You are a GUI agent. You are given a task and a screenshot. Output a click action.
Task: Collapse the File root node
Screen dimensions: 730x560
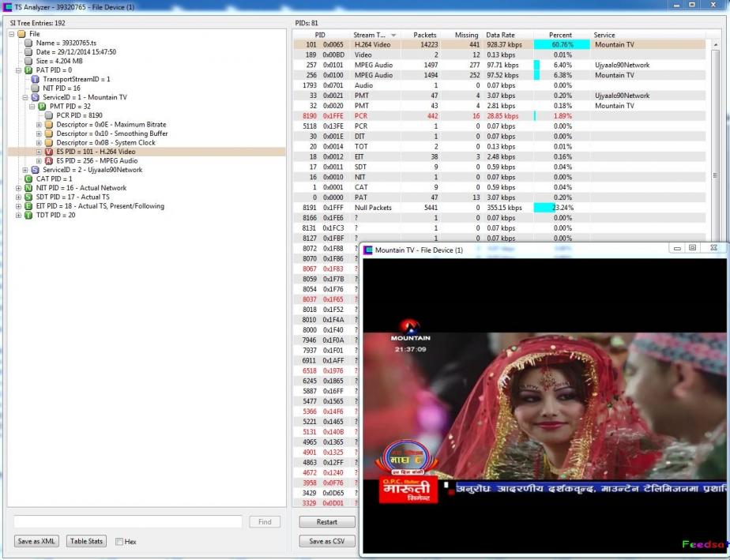(12, 34)
